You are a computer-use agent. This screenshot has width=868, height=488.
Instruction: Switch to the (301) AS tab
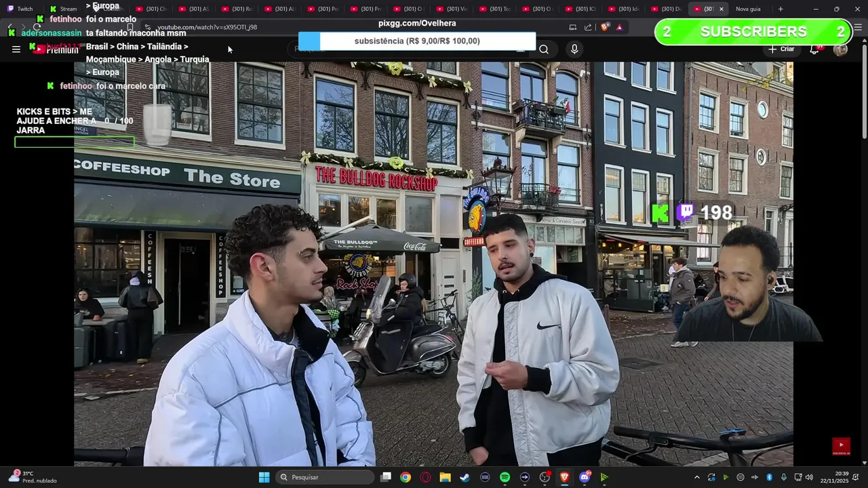tap(194, 9)
